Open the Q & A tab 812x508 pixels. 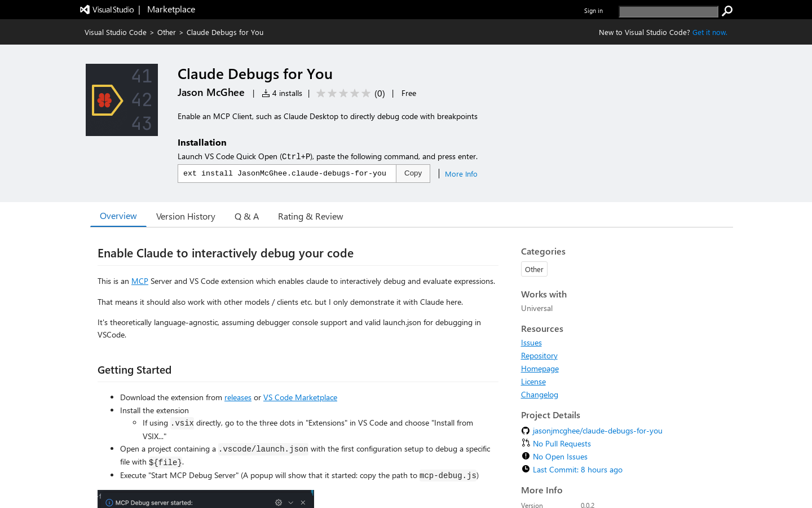click(246, 217)
